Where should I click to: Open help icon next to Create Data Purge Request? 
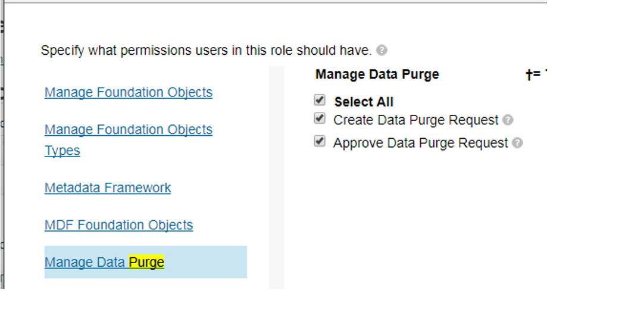coord(508,120)
